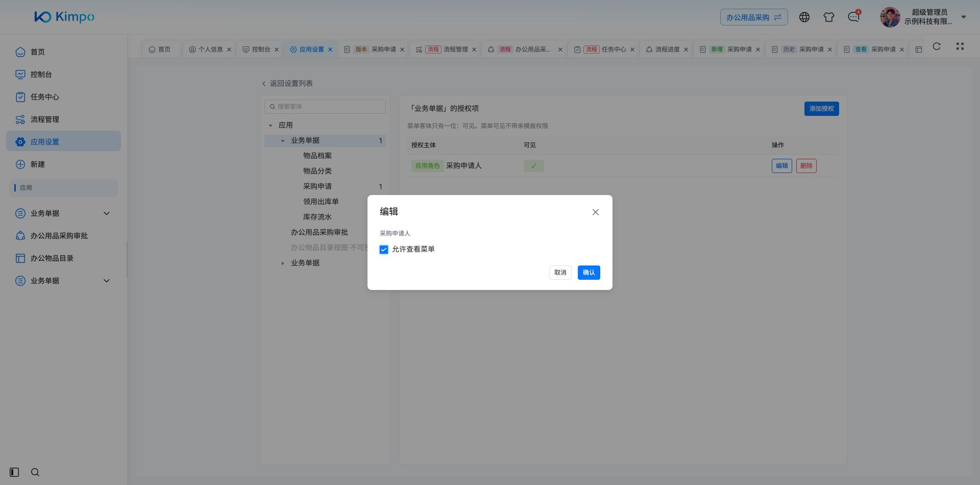
Task: Close the 个人信息 tab
Action: (229, 50)
